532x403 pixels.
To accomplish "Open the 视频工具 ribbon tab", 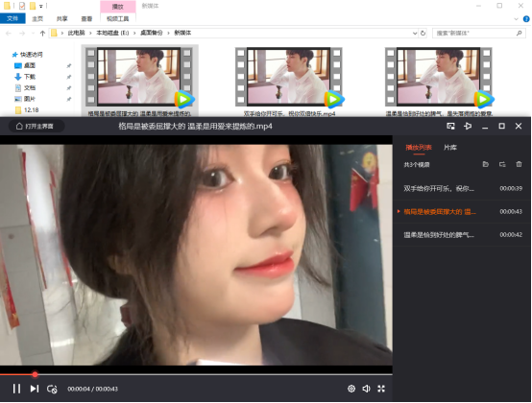I will coord(118,18).
